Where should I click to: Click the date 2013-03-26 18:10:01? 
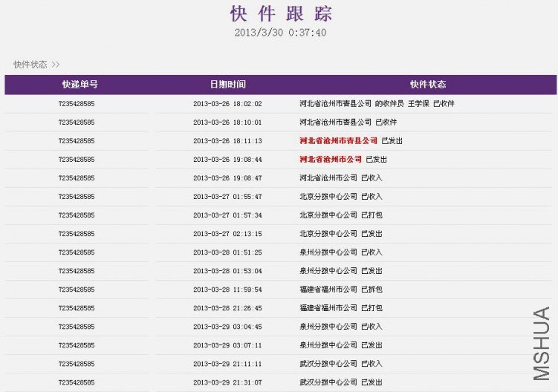pyautogui.click(x=227, y=122)
